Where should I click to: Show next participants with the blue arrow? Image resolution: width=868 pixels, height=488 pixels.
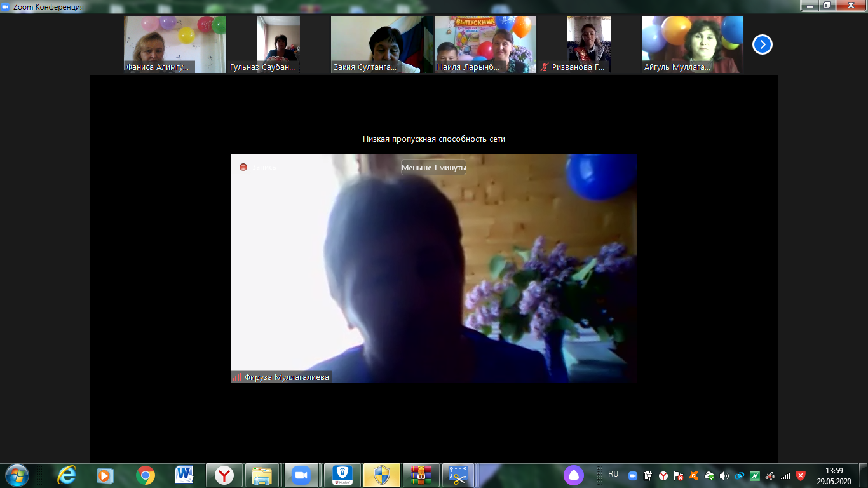(x=762, y=44)
